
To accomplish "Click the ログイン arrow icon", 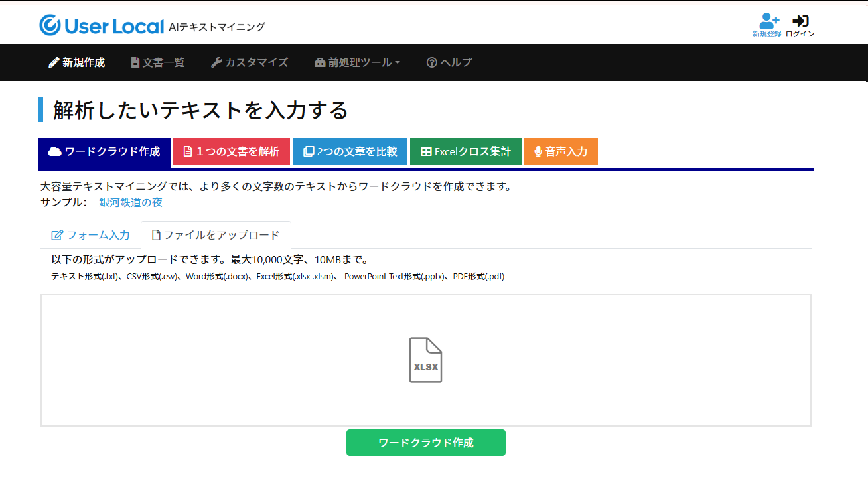I will point(800,19).
